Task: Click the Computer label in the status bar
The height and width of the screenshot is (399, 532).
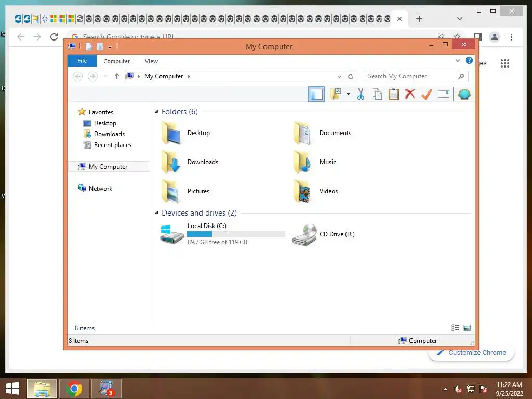Action: pos(423,341)
